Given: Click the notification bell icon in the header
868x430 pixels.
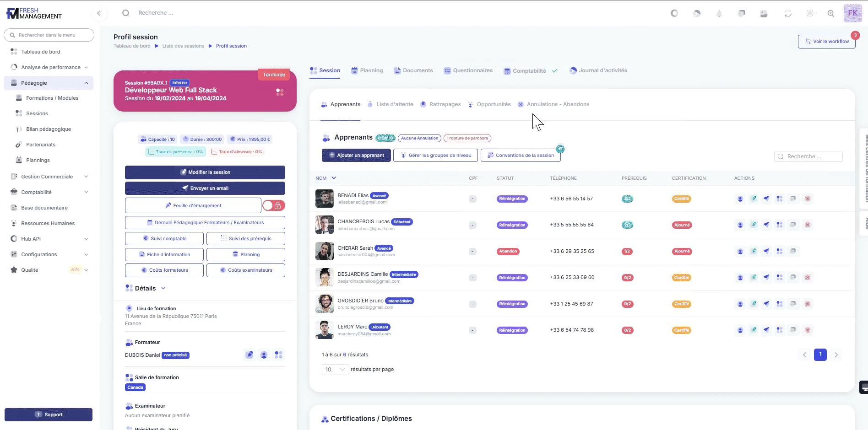Looking at the screenshot, I should [719, 14].
